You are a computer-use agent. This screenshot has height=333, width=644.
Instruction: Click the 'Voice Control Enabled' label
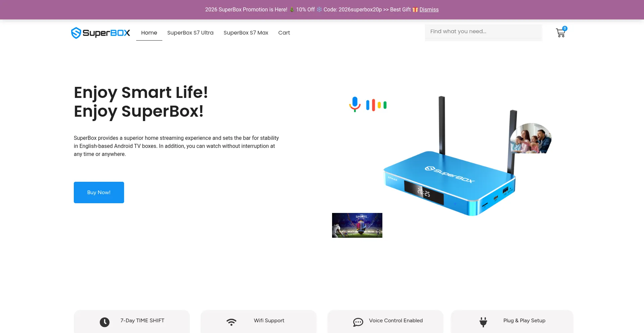(x=396, y=321)
